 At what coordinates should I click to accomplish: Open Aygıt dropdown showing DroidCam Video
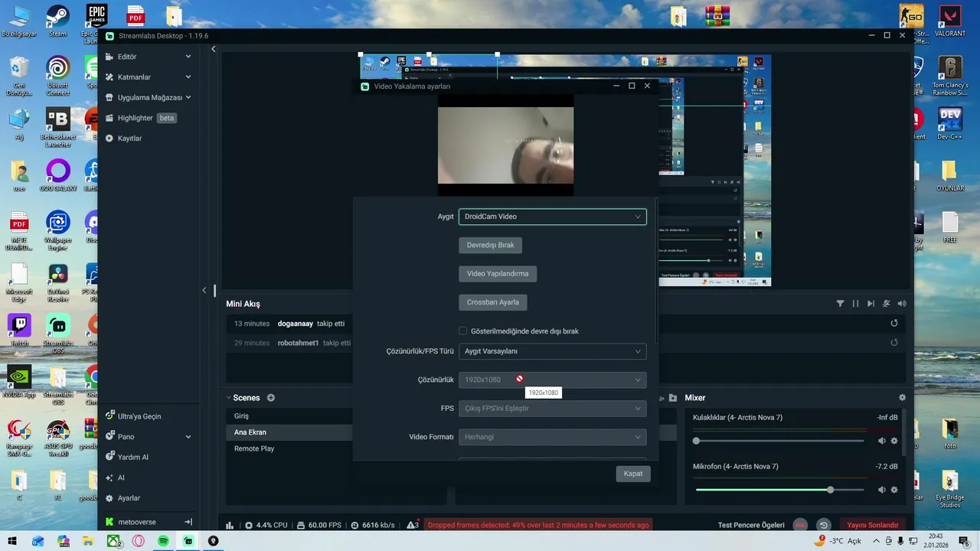tap(552, 217)
